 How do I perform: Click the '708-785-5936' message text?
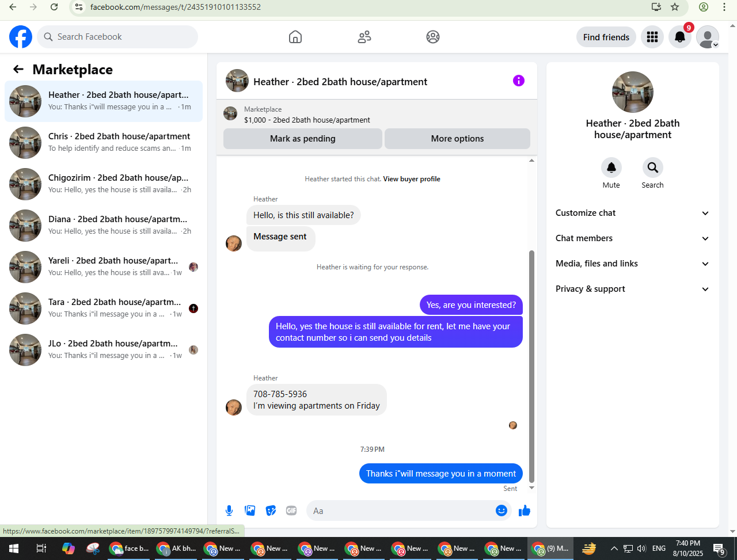[280, 394]
